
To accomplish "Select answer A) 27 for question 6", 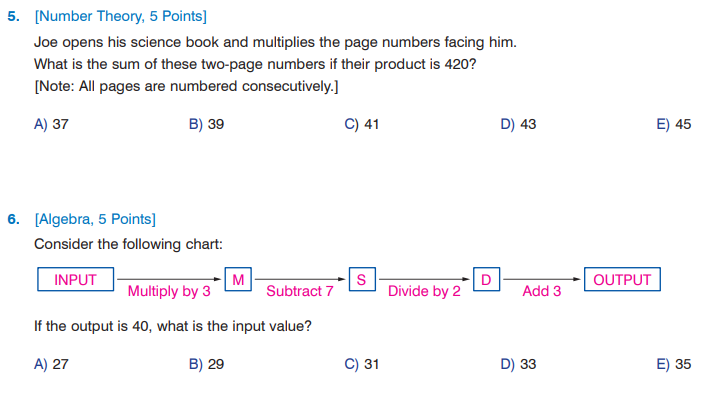I will pos(51,365).
